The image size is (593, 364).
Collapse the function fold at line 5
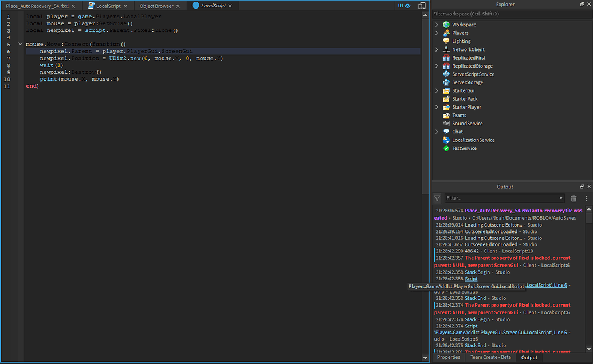pyautogui.click(x=21, y=44)
